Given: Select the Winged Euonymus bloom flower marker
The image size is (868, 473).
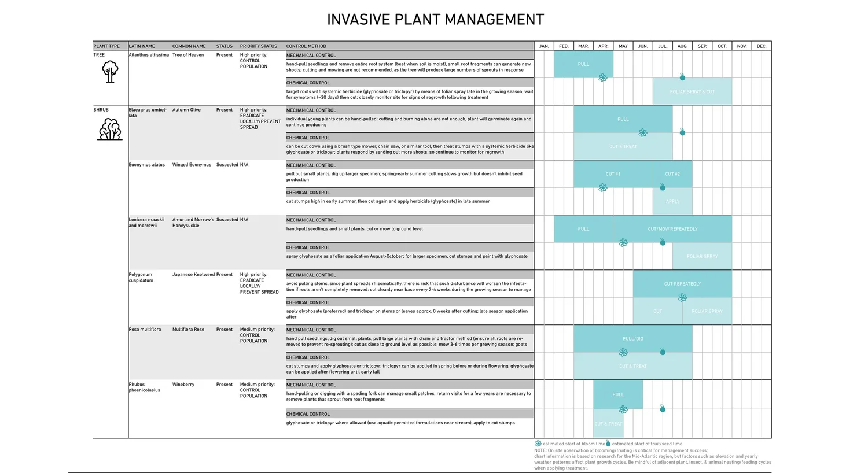Looking at the screenshot, I should [x=603, y=187].
